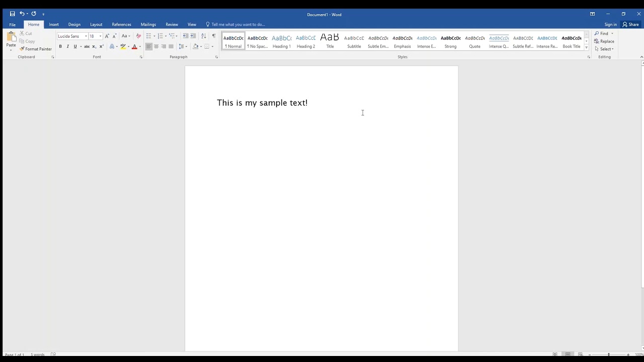Image resolution: width=644 pixels, height=362 pixels.
Task: Open the Review tab
Action: (172, 25)
